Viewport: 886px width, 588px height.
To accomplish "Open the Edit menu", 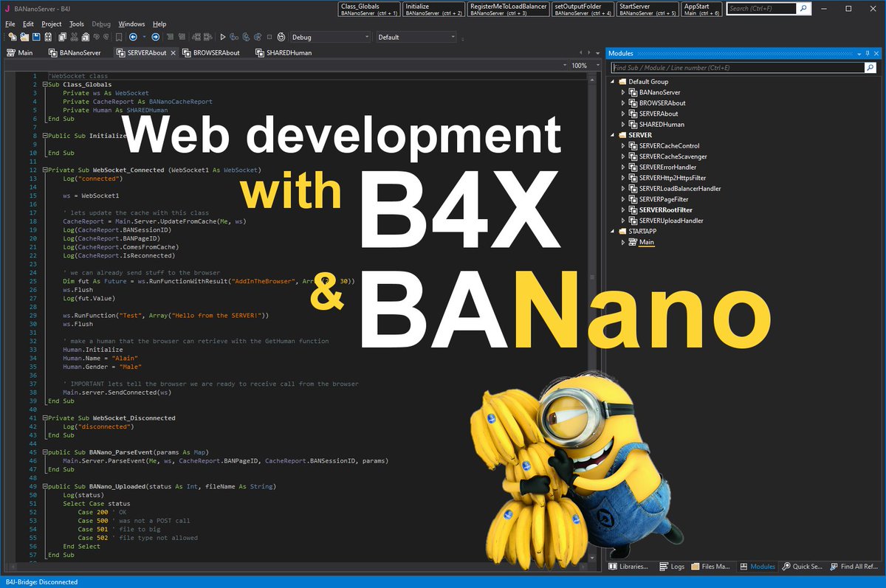I will [x=28, y=24].
